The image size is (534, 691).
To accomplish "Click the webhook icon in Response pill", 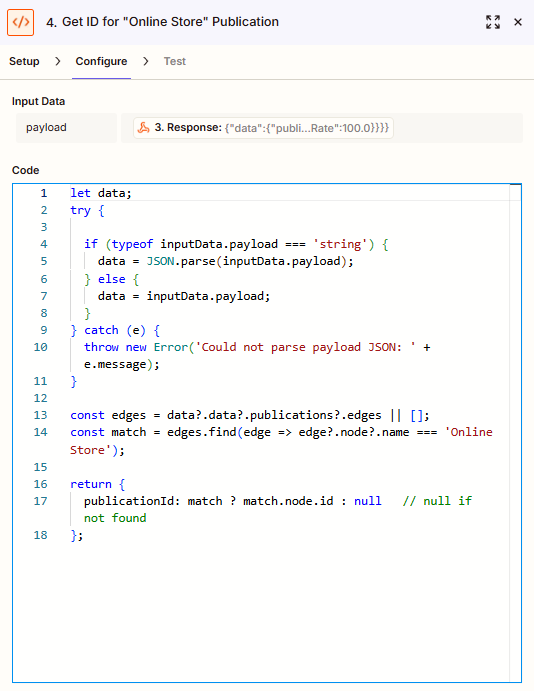I will (x=144, y=128).
